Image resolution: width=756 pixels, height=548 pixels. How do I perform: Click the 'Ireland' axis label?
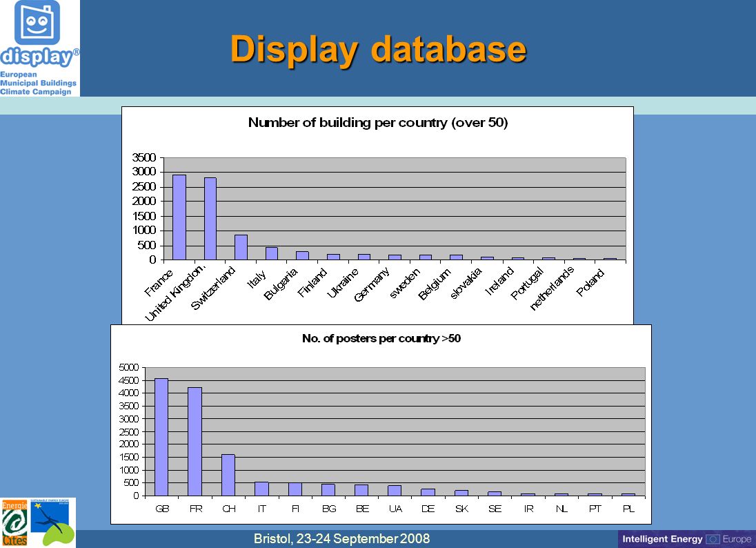(x=499, y=281)
